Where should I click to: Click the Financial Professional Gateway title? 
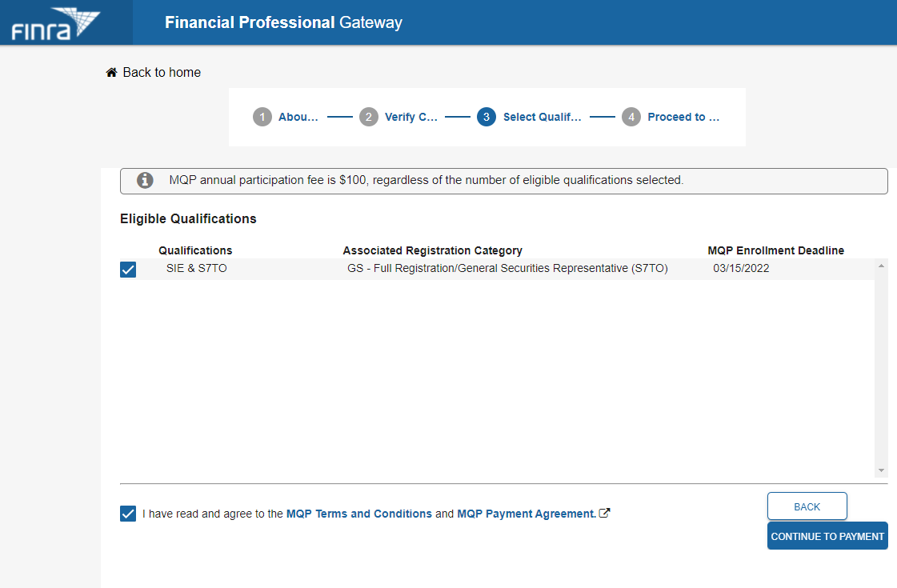pos(283,22)
